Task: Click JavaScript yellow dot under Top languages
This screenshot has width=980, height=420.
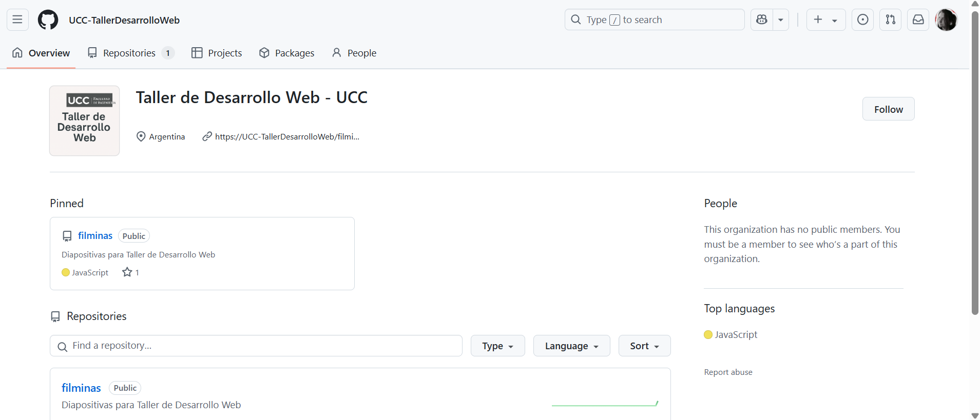Action: point(708,334)
